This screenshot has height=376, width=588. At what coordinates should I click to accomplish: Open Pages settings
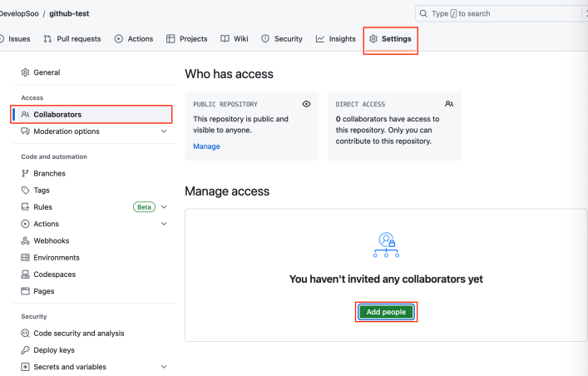click(x=94, y=291)
